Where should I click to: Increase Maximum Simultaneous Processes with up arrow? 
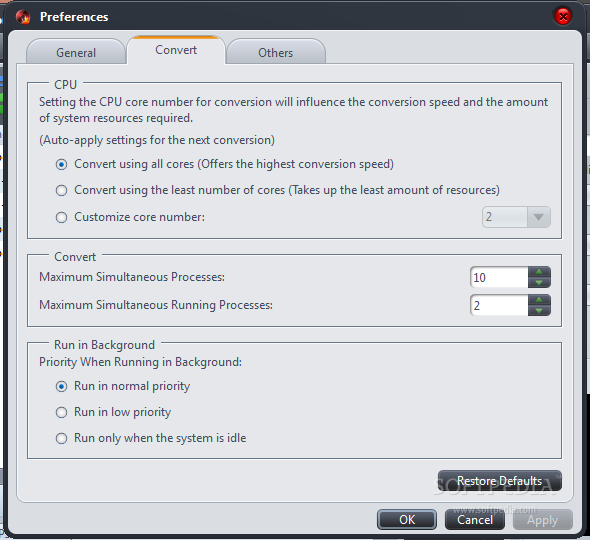click(539, 272)
